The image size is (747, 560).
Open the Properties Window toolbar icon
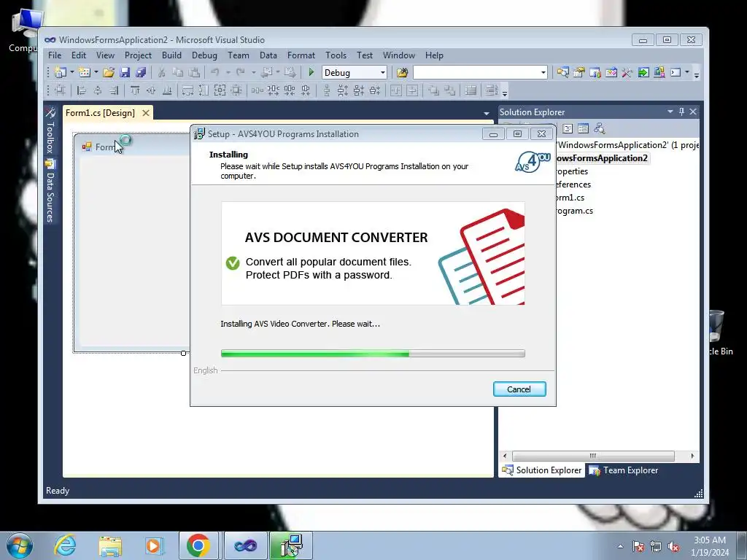point(578,72)
